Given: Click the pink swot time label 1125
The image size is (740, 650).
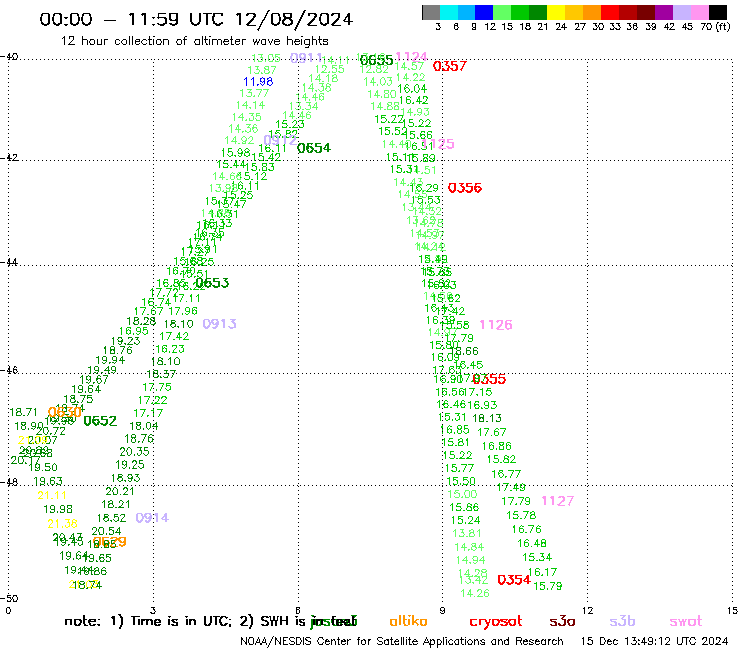Looking at the screenshot, I should (x=439, y=144).
